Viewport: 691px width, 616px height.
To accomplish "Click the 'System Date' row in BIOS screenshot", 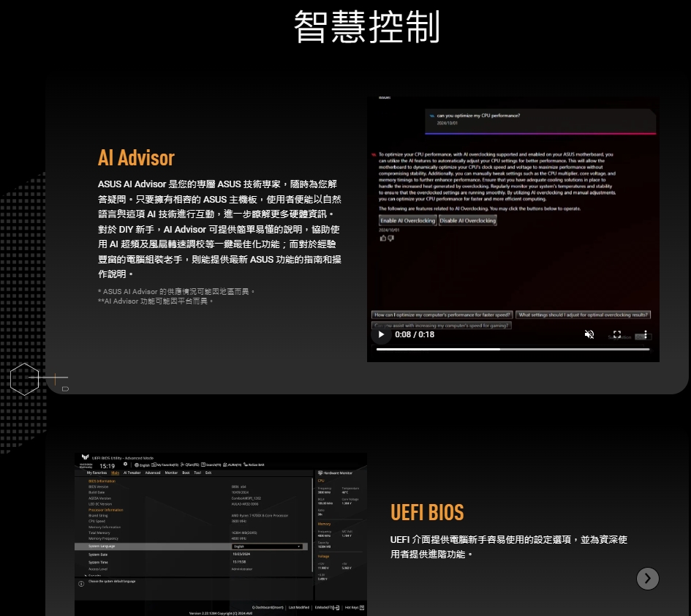I will tap(193, 555).
